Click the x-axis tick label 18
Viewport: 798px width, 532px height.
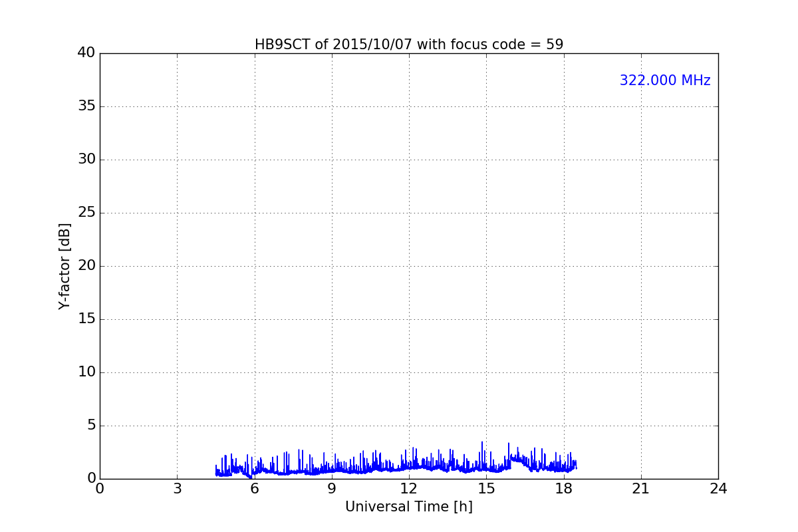pyautogui.click(x=564, y=489)
